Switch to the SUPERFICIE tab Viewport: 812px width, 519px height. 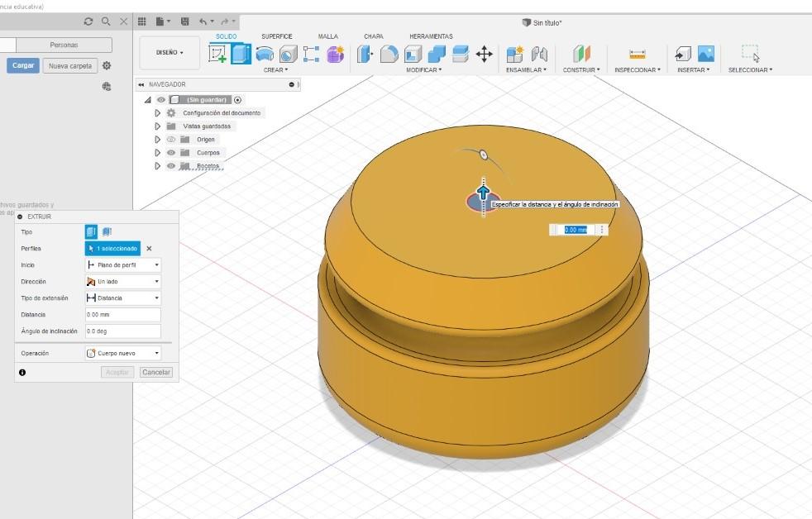pos(276,36)
